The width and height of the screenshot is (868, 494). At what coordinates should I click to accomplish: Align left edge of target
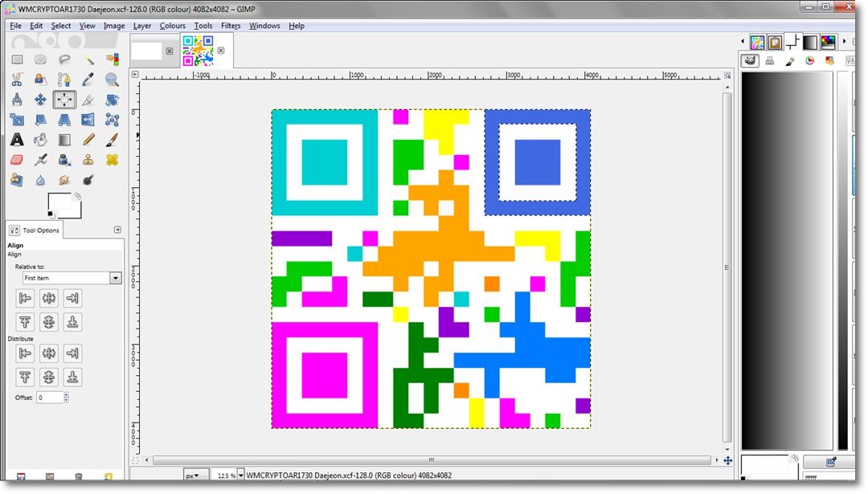25,298
